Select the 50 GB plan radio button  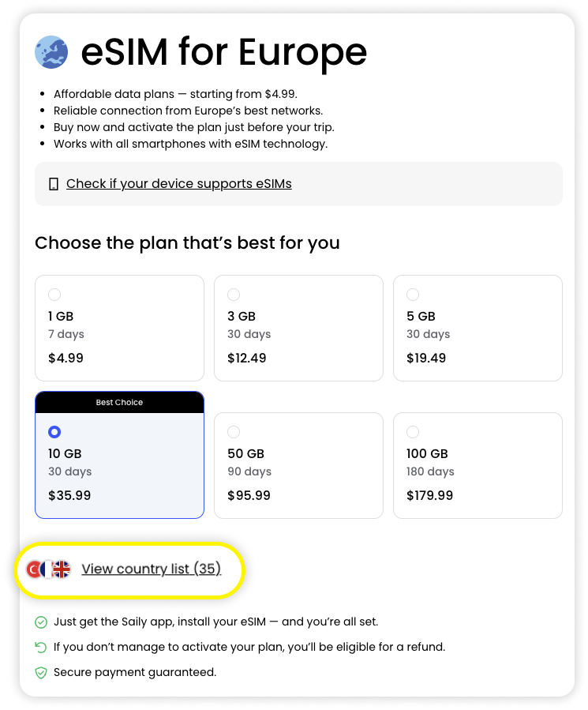234,432
